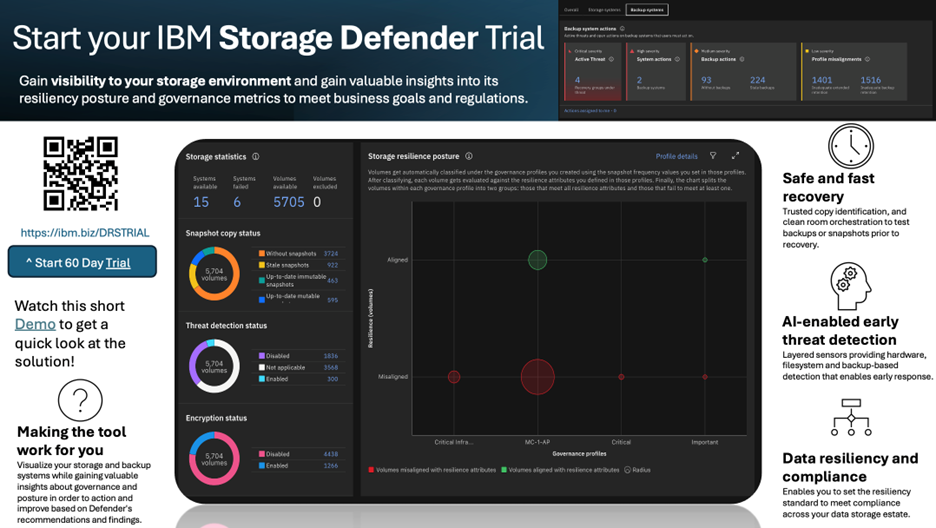Image resolution: width=936 pixels, height=528 pixels.
Task: Open the Not applicable count 3568
Action: pyautogui.click(x=331, y=368)
